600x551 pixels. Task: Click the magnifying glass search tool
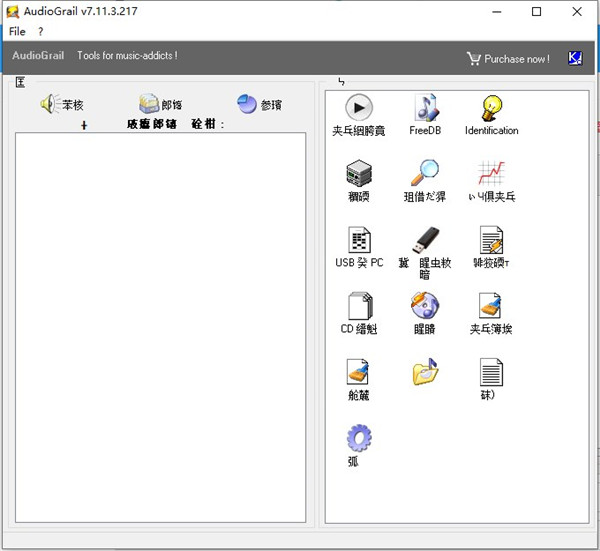(x=426, y=173)
